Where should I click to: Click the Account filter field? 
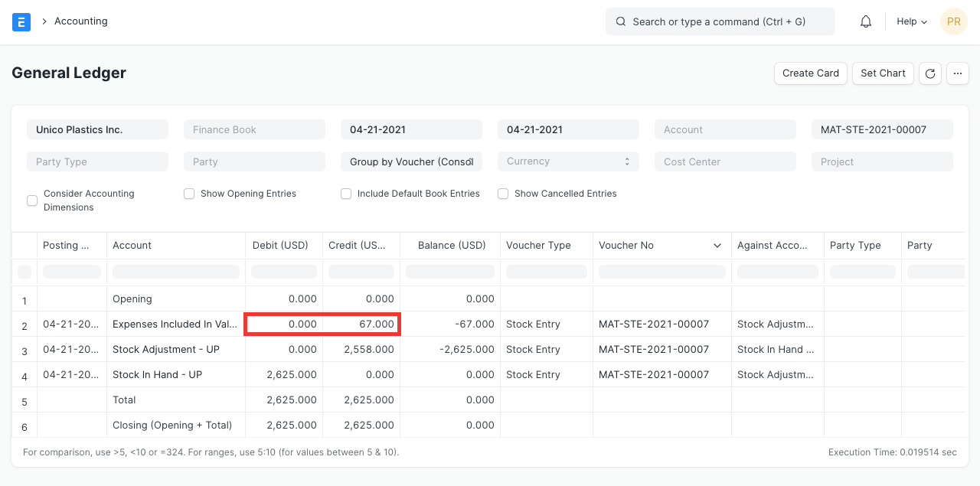[x=724, y=129]
